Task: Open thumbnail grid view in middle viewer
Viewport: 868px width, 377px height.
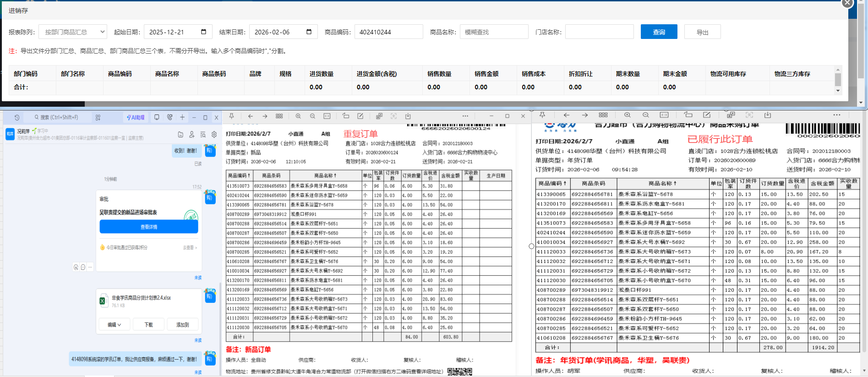Action: pos(279,116)
